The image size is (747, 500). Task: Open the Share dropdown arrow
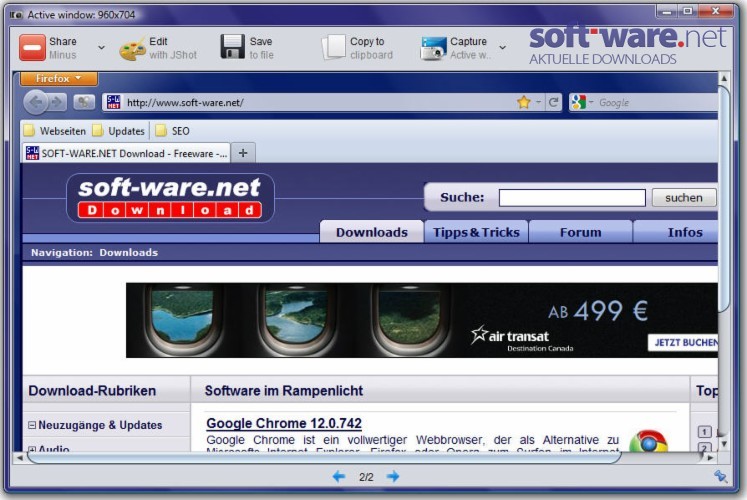(101, 48)
